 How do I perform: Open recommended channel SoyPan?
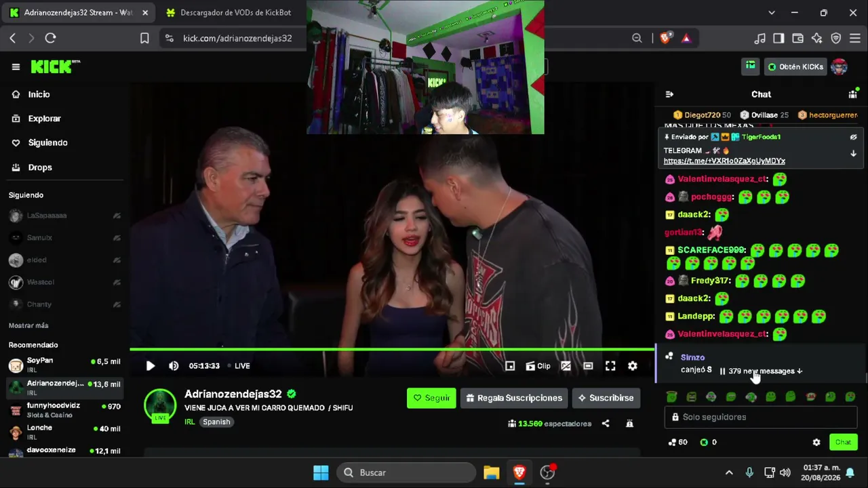(x=64, y=365)
